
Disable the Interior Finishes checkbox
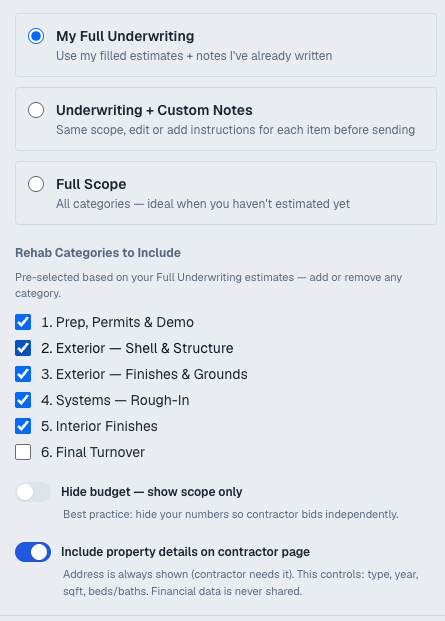coord(23,426)
